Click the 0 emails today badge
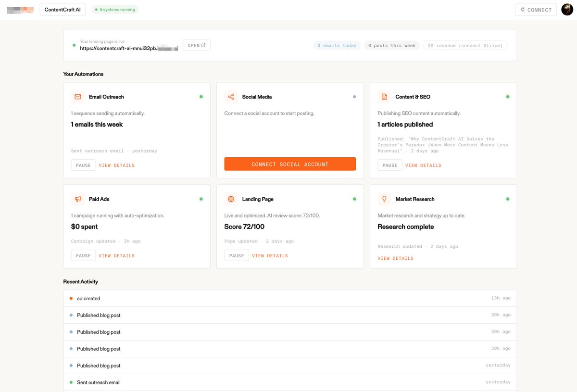Viewport: 577px width, 392px height. (x=337, y=45)
